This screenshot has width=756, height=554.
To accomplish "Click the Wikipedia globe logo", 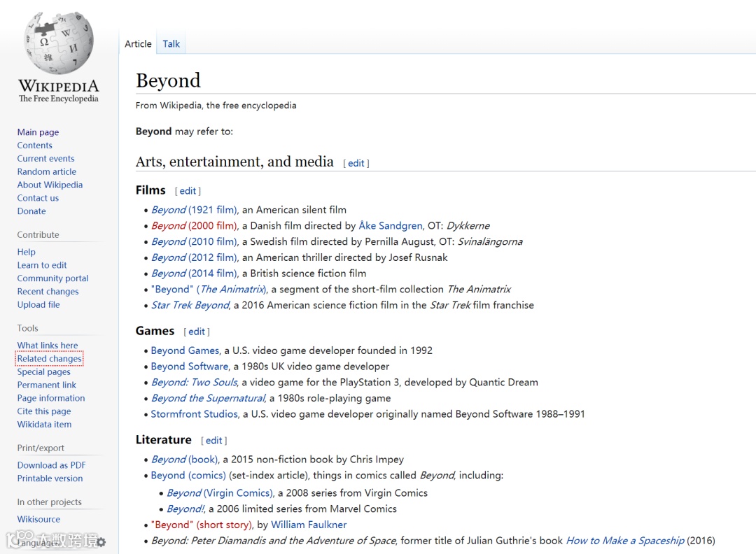I will (x=59, y=43).
